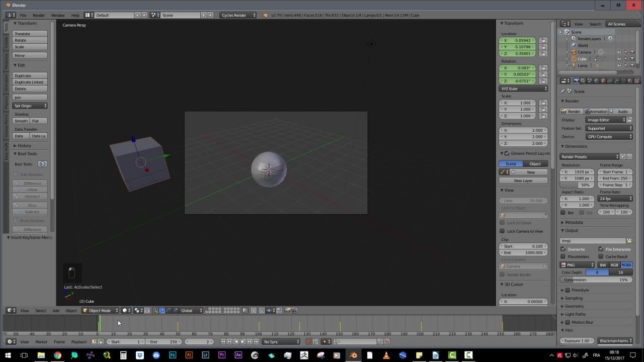Select the Render properties camera icon
This screenshot has width=644, height=362.
click(x=577, y=80)
